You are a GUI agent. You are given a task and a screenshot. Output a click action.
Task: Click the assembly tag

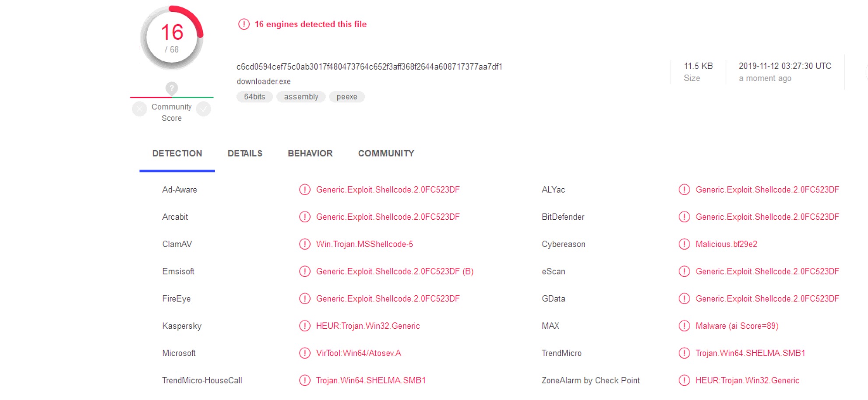coord(301,97)
